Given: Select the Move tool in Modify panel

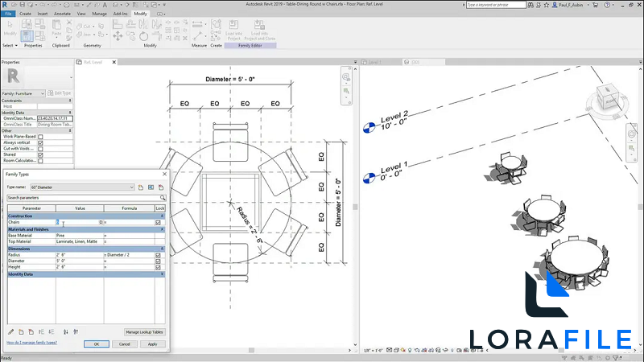Looking at the screenshot, I should coord(118,36).
